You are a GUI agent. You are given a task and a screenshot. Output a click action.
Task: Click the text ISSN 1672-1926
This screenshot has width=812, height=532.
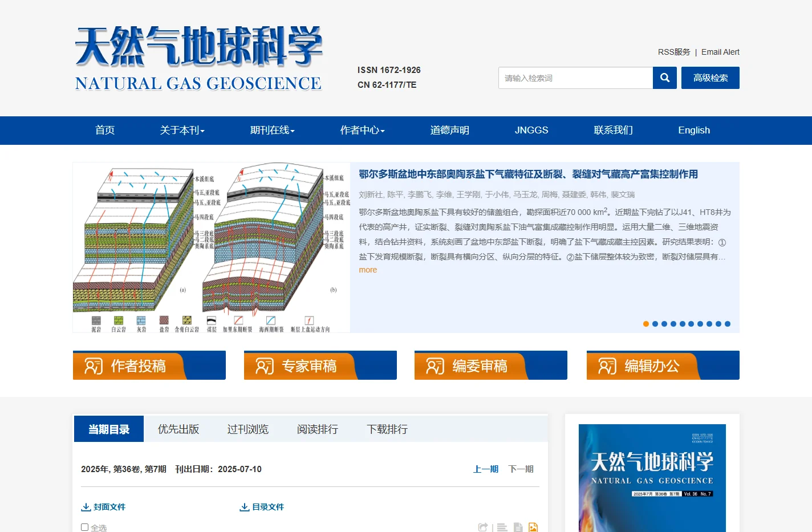tap(389, 70)
